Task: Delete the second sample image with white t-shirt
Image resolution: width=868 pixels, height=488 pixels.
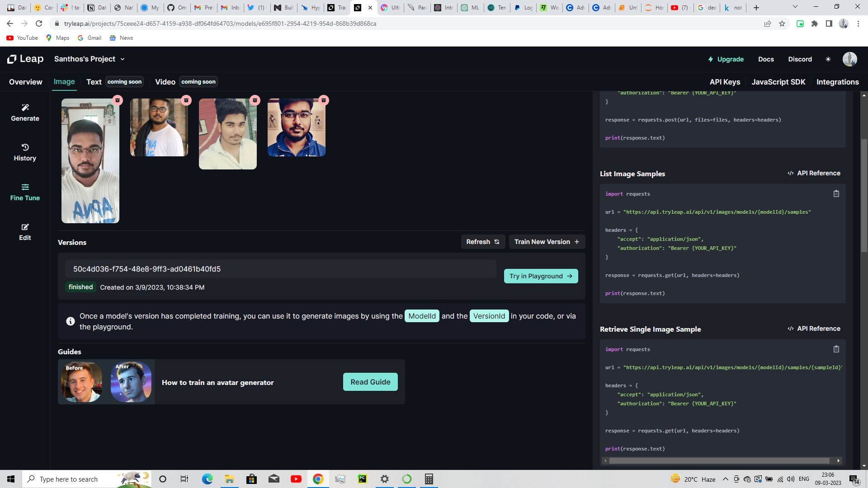Action: [x=186, y=100]
